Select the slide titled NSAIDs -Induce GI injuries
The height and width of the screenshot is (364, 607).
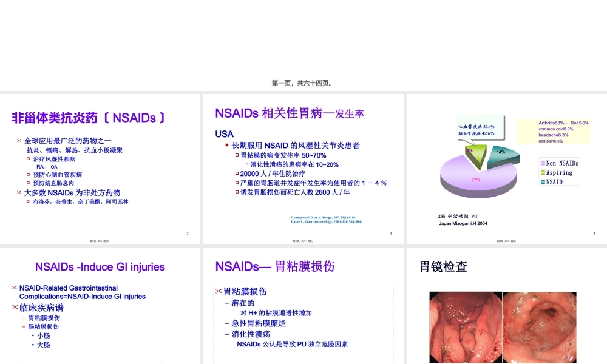pos(100,267)
